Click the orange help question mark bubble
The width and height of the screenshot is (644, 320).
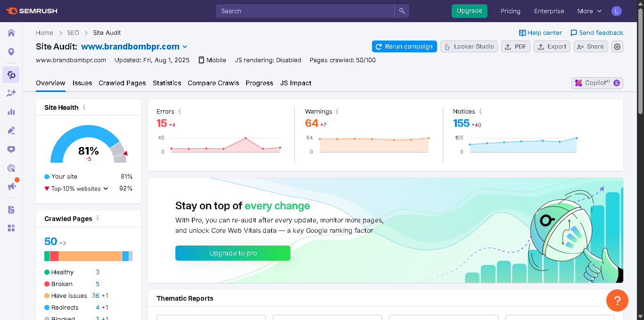617,300
